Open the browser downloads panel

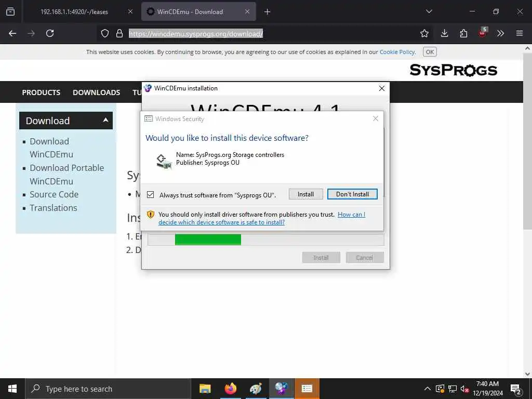coord(445,33)
